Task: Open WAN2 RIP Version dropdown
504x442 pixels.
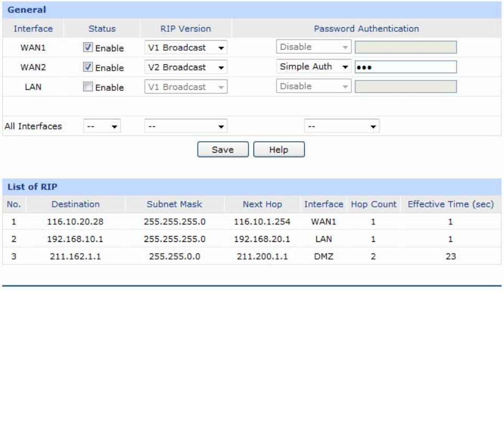Action: (x=185, y=67)
